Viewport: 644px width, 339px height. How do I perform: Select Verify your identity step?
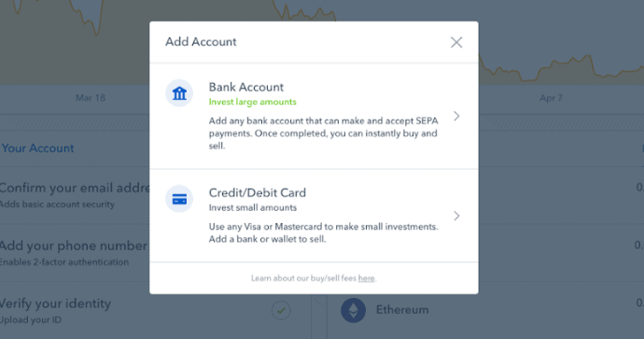pyautogui.click(x=55, y=311)
